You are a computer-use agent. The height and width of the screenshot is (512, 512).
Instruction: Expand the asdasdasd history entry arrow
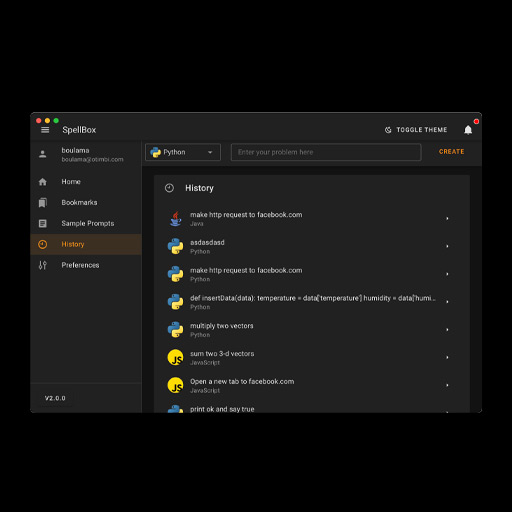pos(447,246)
